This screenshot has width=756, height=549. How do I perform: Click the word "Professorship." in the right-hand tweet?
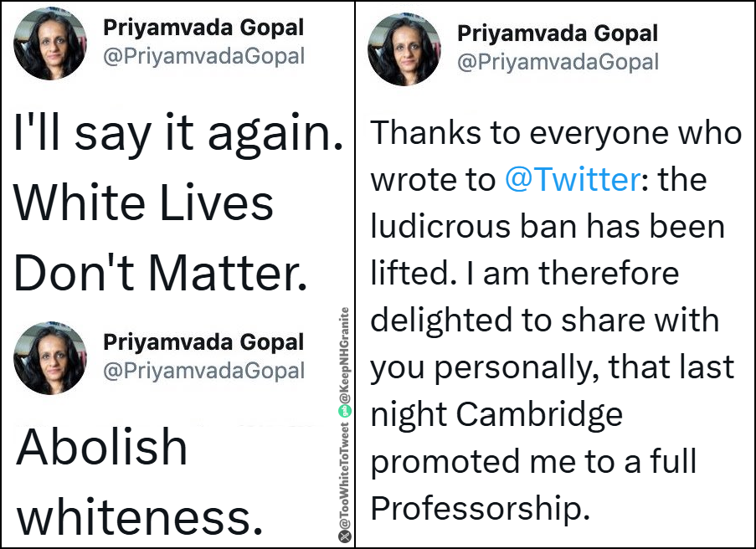coord(481,509)
